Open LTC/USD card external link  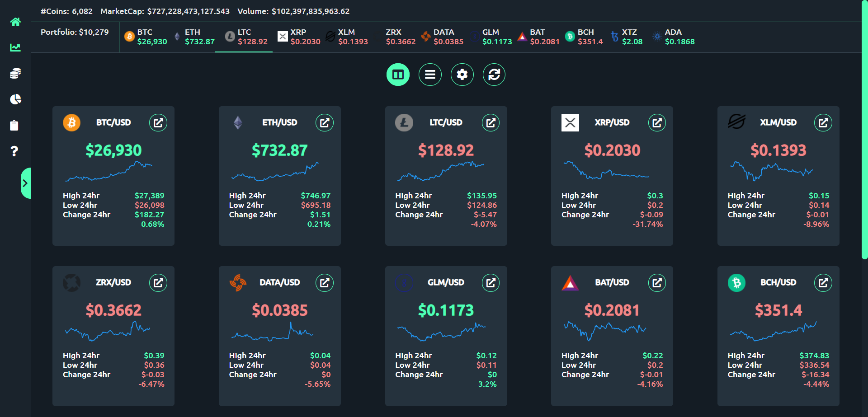[x=491, y=122]
